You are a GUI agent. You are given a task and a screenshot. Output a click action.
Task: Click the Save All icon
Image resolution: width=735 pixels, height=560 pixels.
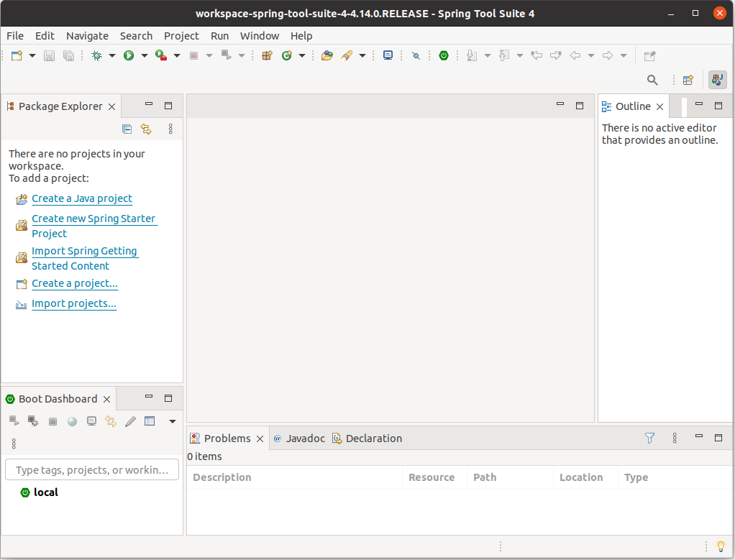[68, 56]
